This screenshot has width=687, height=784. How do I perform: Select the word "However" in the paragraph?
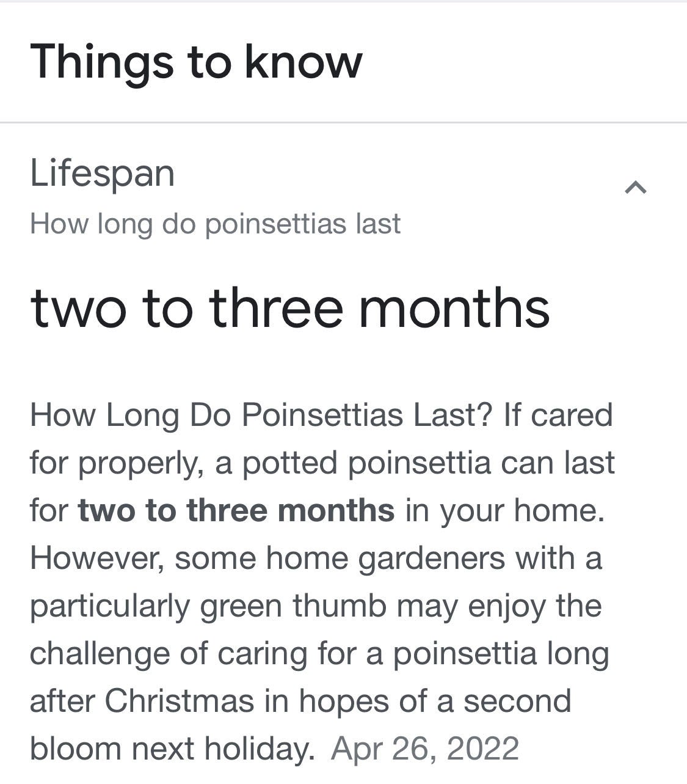tap(96, 558)
